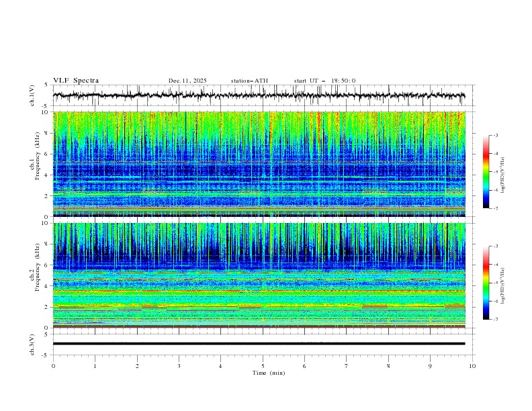Viewport: 532px width, 411px height.
Task: Click the '-7' label on lower colorbar
Action: 495,320
